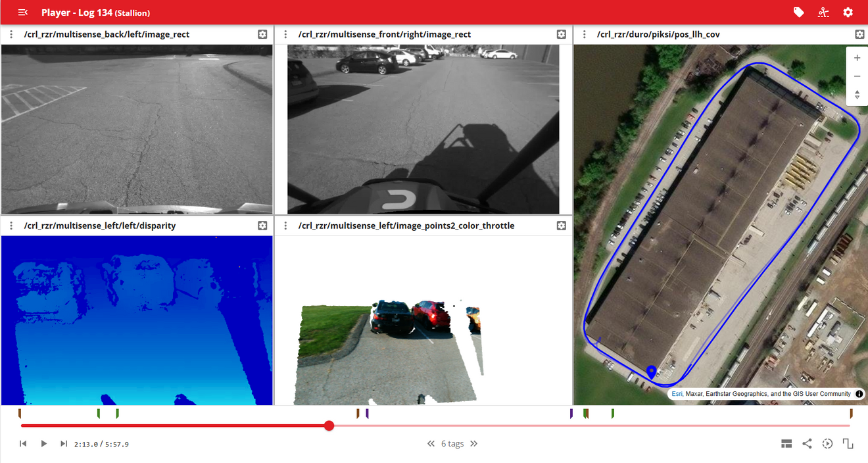Open the image_points2_color_throttle panel options menu
The image size is (868, 463).
285,226
